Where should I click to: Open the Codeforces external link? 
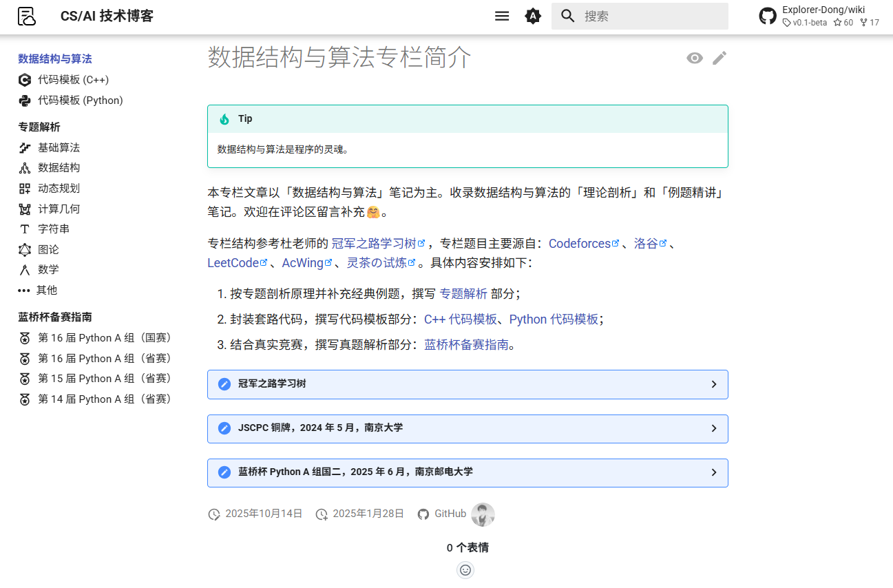[580, 243]
